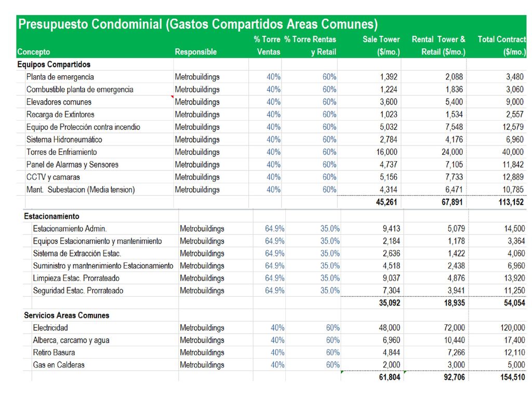Image resolution: width=532 pixels, height=399 pixels.
Task: Click the Elevadores comunes 9,000 total cell
Action: [515, 102]
